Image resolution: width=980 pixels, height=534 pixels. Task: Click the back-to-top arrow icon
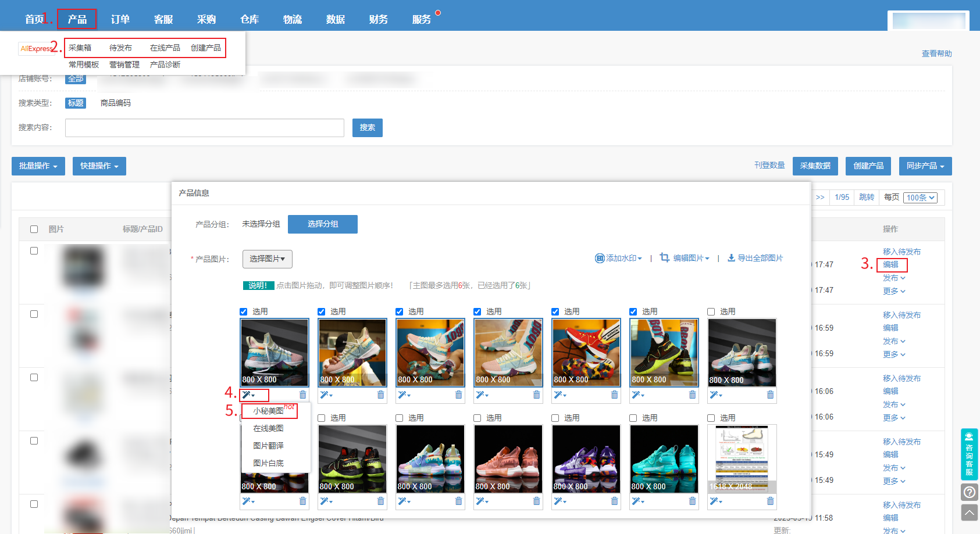click(969, 513)
